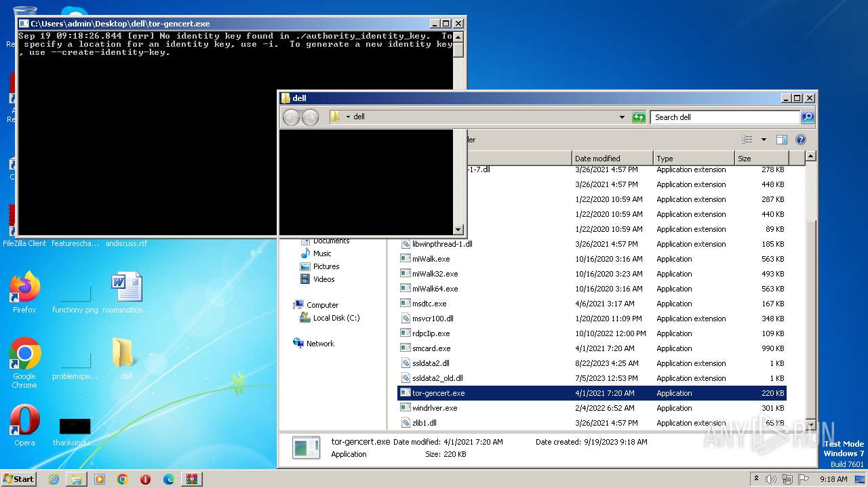868x488 pixels.
Task: Click the search magnifier button in Explorer
Action: 807,117
